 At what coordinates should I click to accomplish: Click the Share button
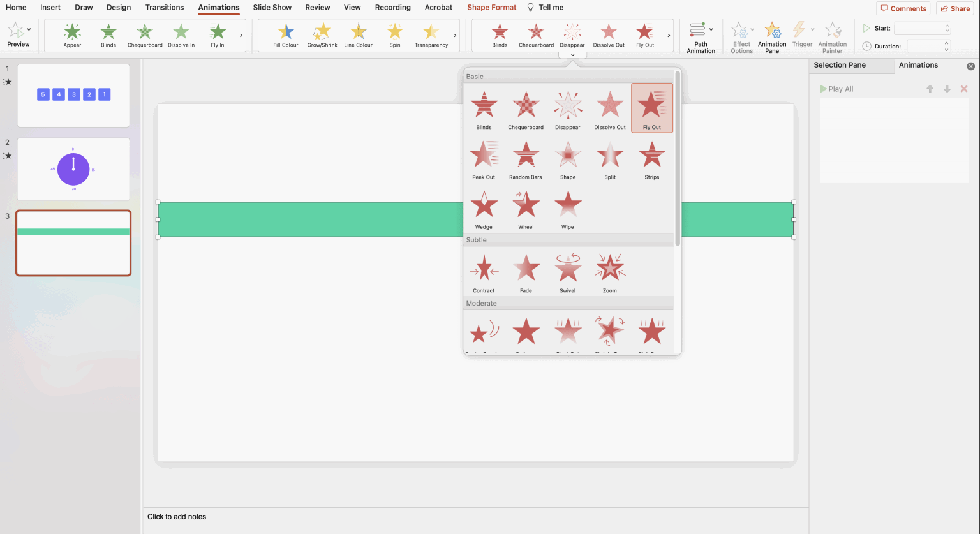click(955, 8)
